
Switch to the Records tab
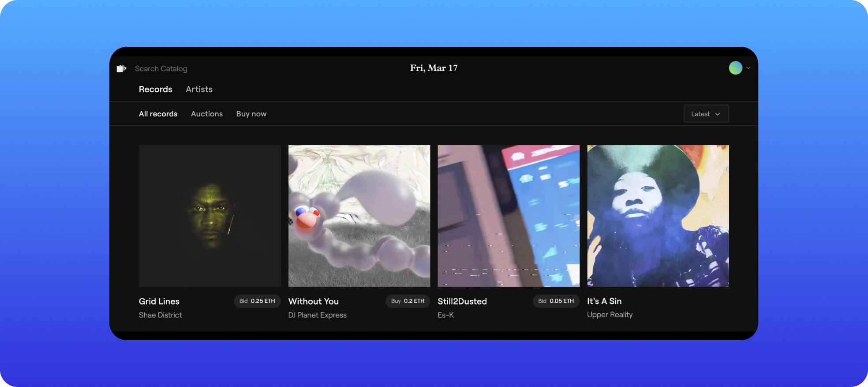(x=155, y=89)
